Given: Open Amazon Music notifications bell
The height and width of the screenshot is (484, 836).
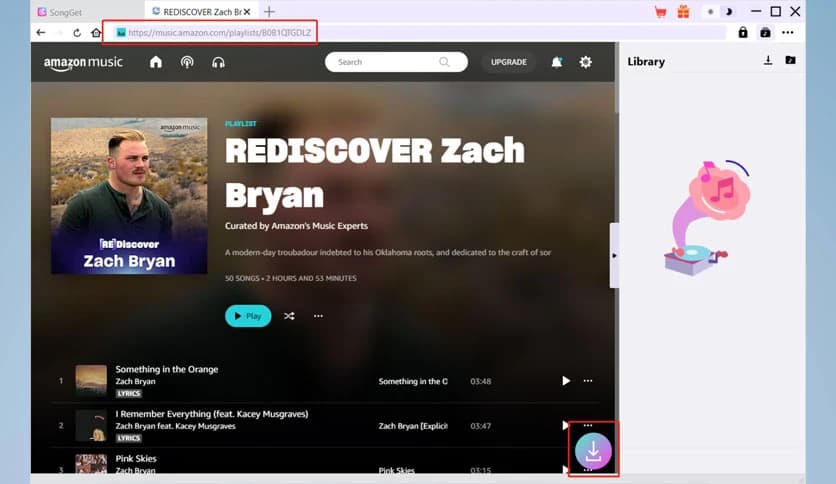Looking at the screenshot, I should (x=557, y=62).
